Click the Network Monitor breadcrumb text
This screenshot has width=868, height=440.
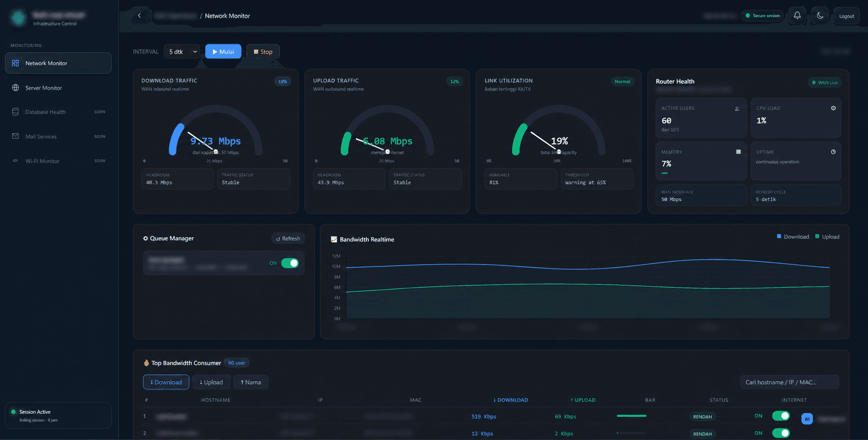pyautogui.click(x=227, y=16)
